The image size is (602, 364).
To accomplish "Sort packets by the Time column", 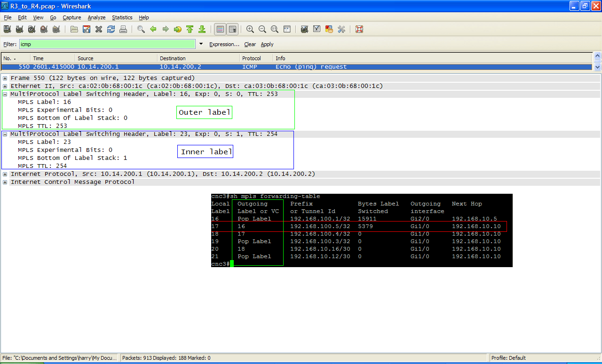I will pos(53,58).
